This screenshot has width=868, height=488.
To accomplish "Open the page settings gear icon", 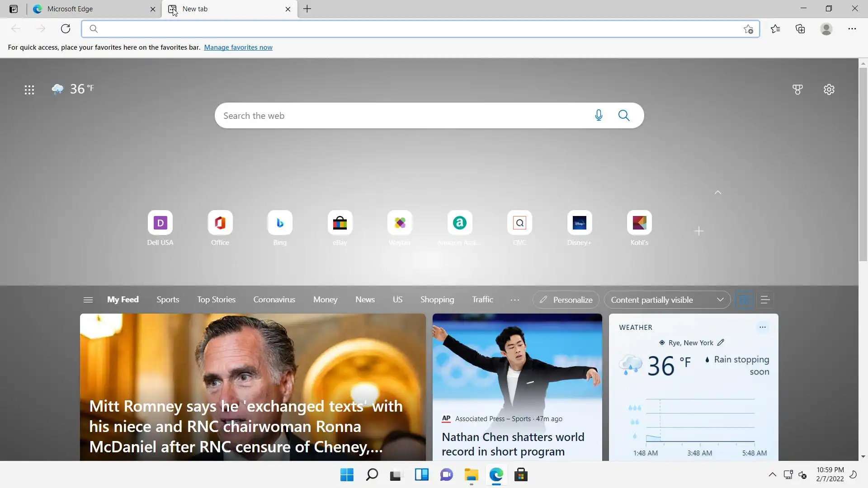I will 829,89.
